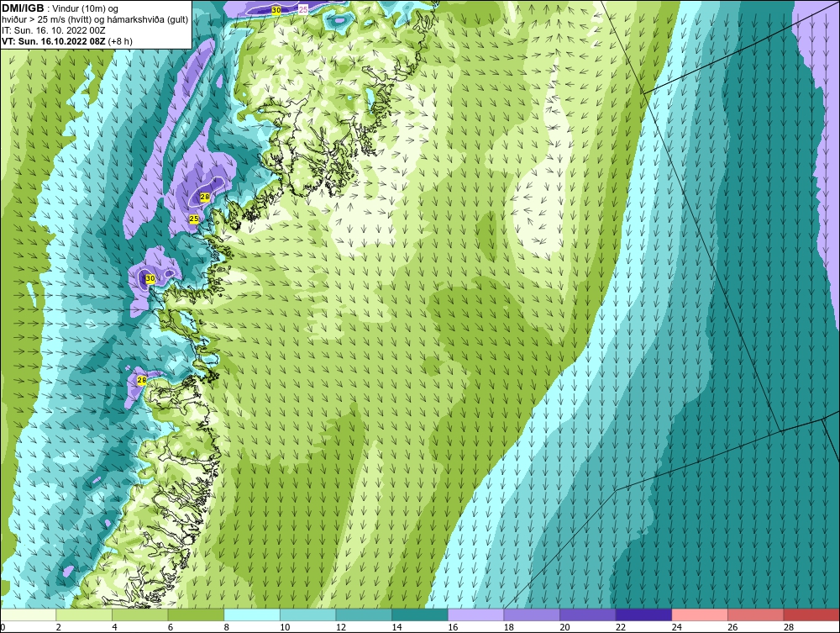Click the "(+8 h)" forecast offset text
The width and height of the screenshot is (840, 633).
[x=120, y=41]
